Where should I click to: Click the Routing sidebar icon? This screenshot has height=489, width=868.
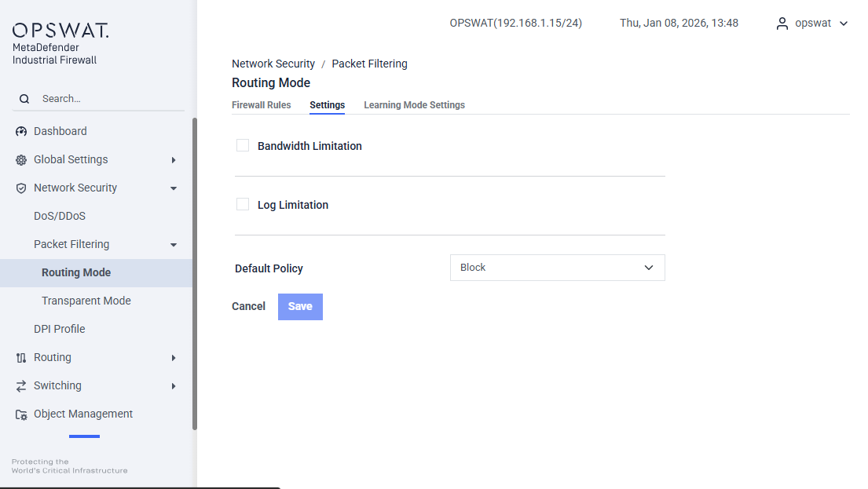21,358
